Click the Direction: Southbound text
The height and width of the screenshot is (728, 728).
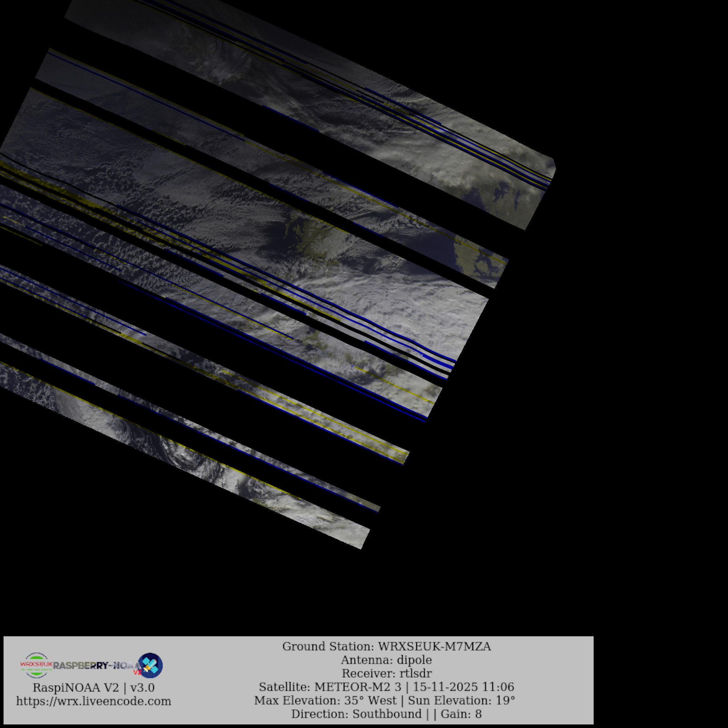(x=356, y=714)
